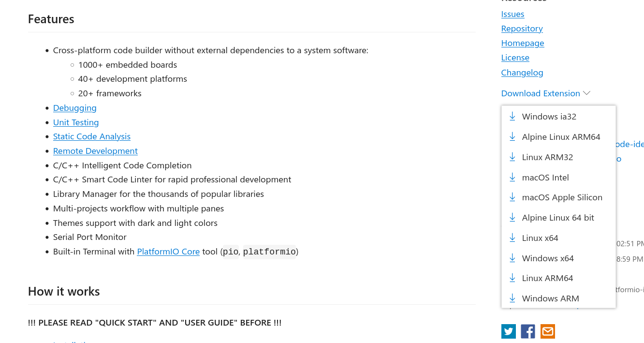
Task: Visit the Repository resource link
Action: 522,29
